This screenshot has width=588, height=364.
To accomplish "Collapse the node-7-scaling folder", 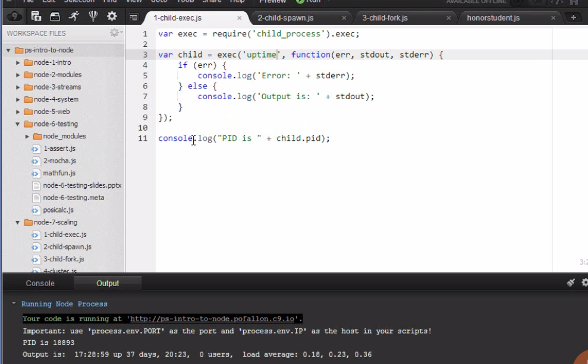I will [x=18, y=223].
